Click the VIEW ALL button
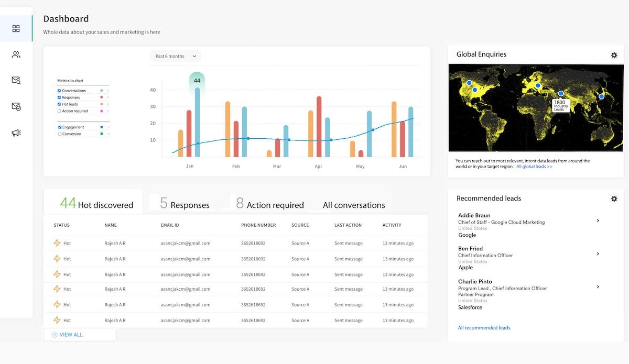This screenshot has height=364, width=629. [x=80, y=335]
